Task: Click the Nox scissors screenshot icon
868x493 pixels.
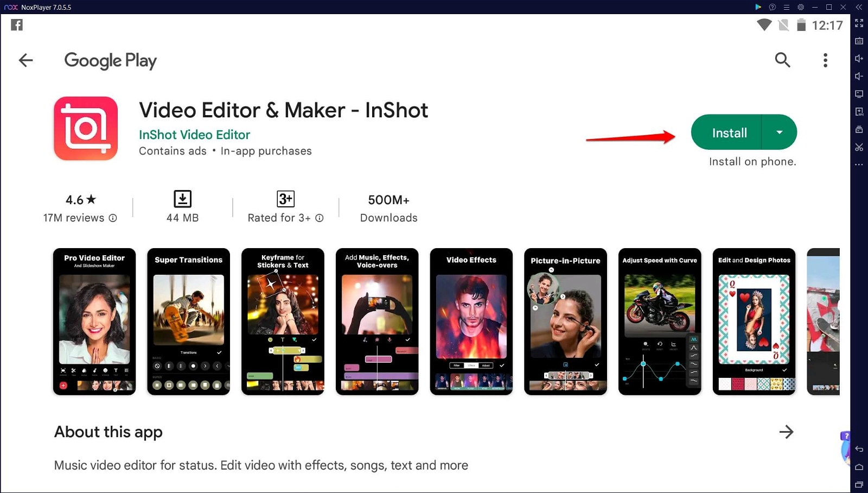Action: pos(859,147)
